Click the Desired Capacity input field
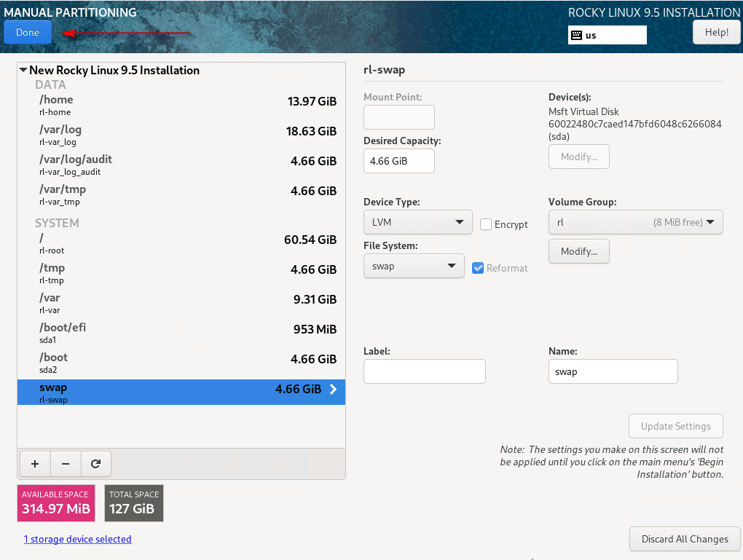Screen dimensions: 743x560 click(398, 161)
